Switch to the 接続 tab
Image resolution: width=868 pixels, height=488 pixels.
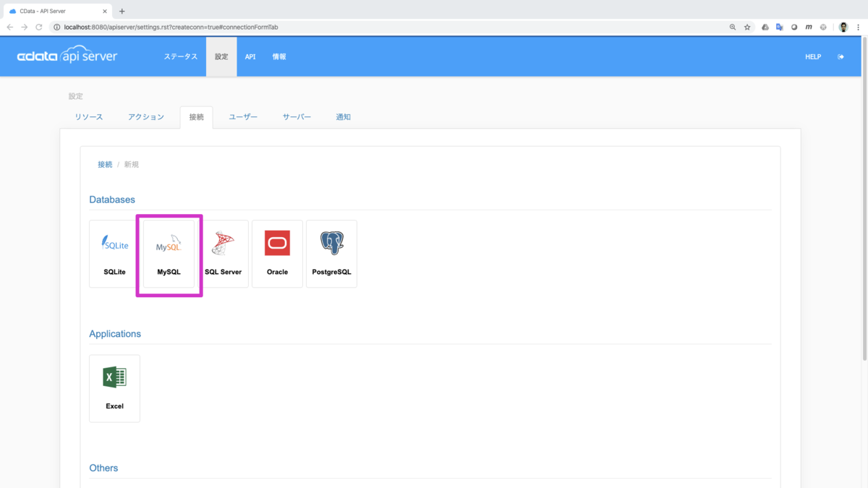point(197,117)
